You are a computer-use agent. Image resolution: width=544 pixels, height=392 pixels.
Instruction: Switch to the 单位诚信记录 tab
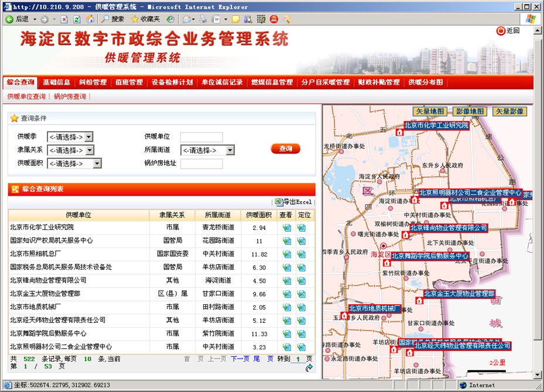point(222,82)
